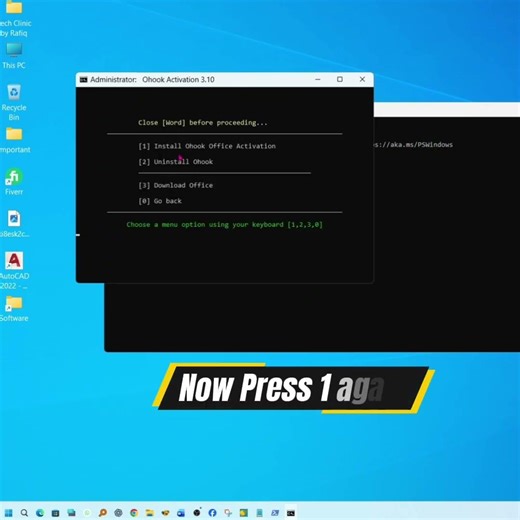Click '[2] Uninstall Ohook' line
The width and height of the screenshot is (520, 520).
coord(175,162)
